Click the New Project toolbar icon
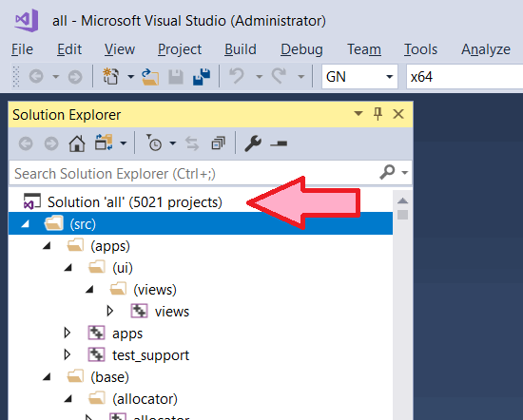This screenshot has height=420, width=523. point(110,77)
